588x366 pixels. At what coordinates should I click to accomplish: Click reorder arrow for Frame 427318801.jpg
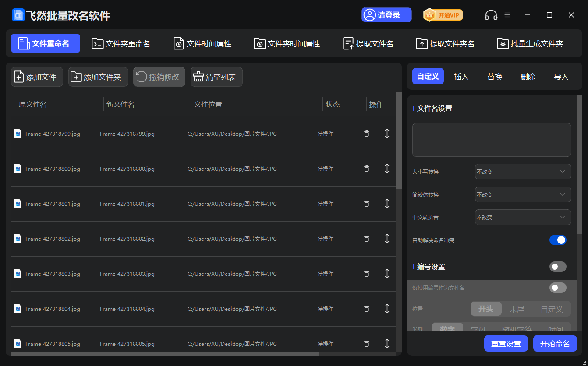[x=387, y=204]
